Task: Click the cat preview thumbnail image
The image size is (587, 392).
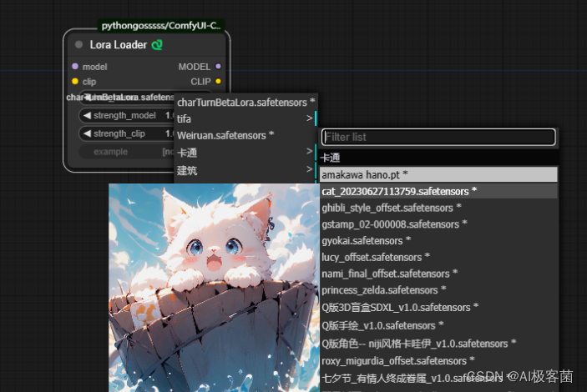Action: tap(214, 288)
